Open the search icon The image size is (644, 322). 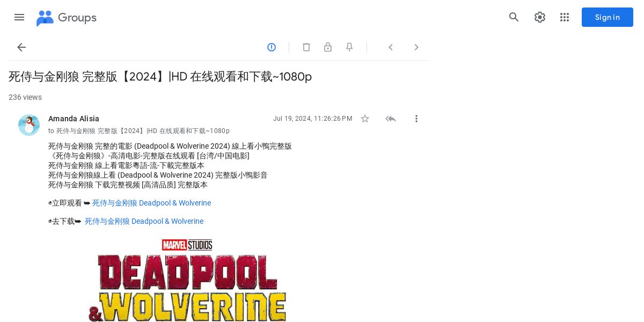(514, 17)
